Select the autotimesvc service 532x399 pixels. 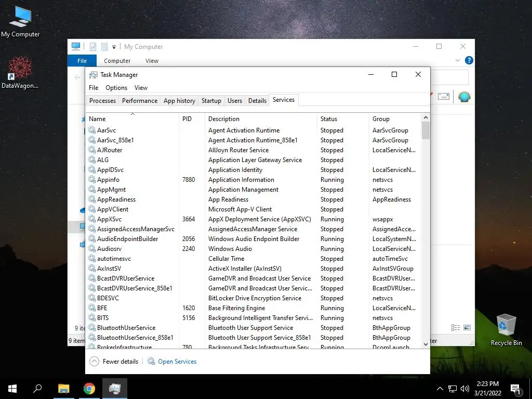point(253,259)
